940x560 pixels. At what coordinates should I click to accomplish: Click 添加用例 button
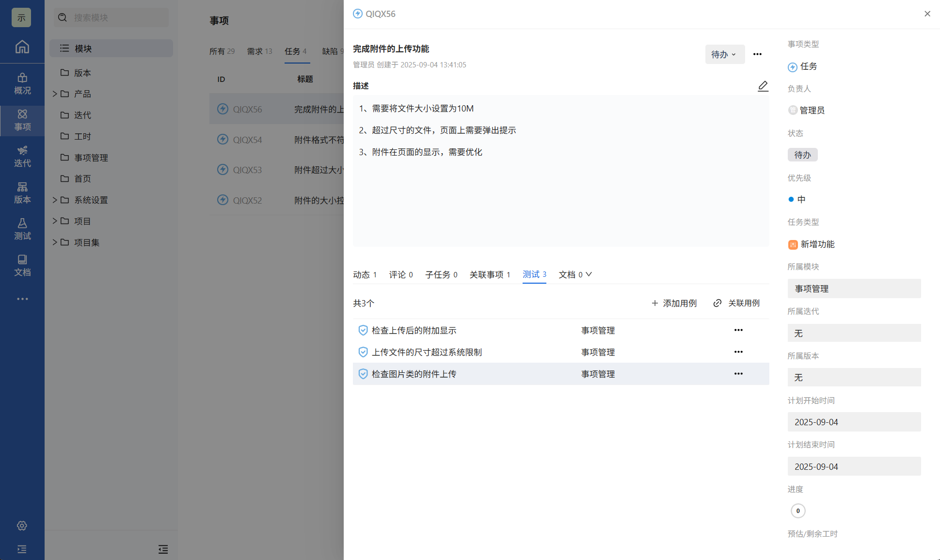(674, 303)
